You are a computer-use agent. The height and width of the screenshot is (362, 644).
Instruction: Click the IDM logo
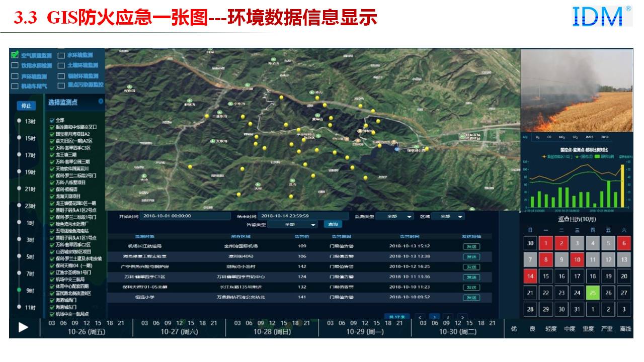602,16
